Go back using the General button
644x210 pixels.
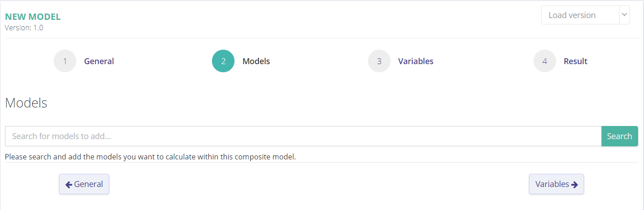pyautogui.click(x=84, y=184)
